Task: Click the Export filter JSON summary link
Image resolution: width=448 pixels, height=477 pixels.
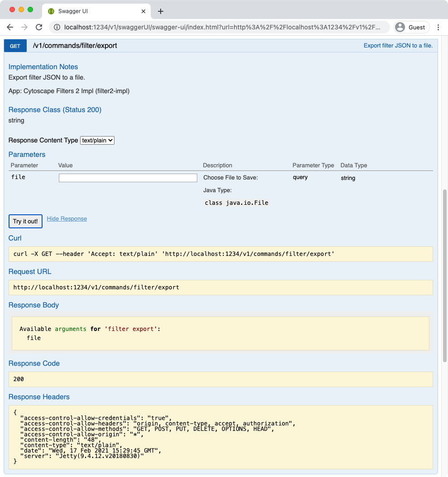Action: click(398, 46)
